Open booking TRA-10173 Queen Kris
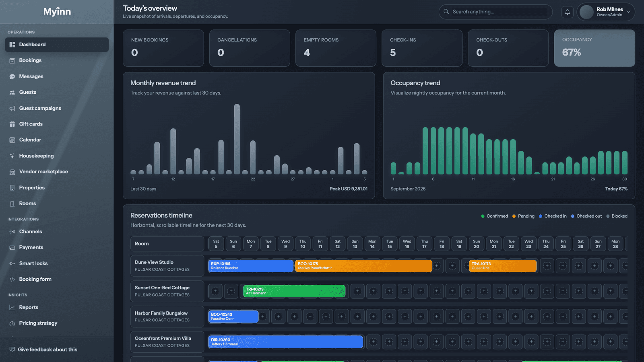 pyautogui.click(x=503, y=266)
